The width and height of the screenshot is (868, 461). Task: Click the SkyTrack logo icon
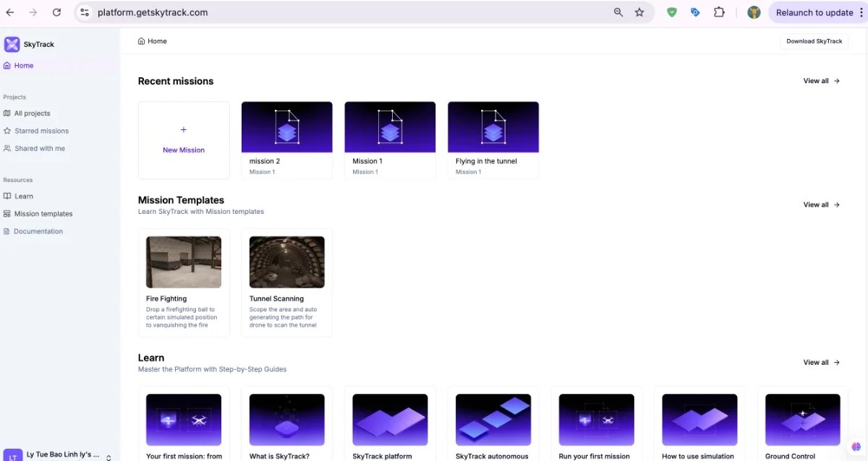tap(12, 44)
